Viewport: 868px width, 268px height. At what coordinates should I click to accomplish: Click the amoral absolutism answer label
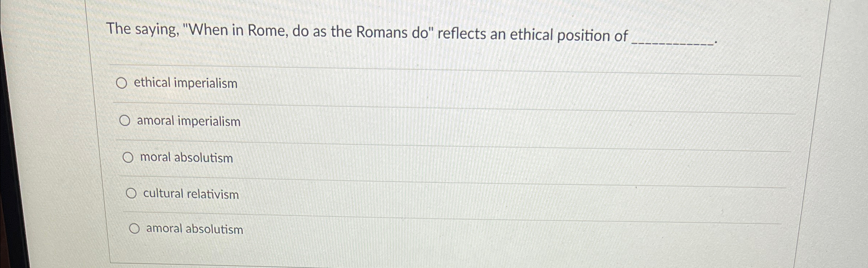coord(194,229)
